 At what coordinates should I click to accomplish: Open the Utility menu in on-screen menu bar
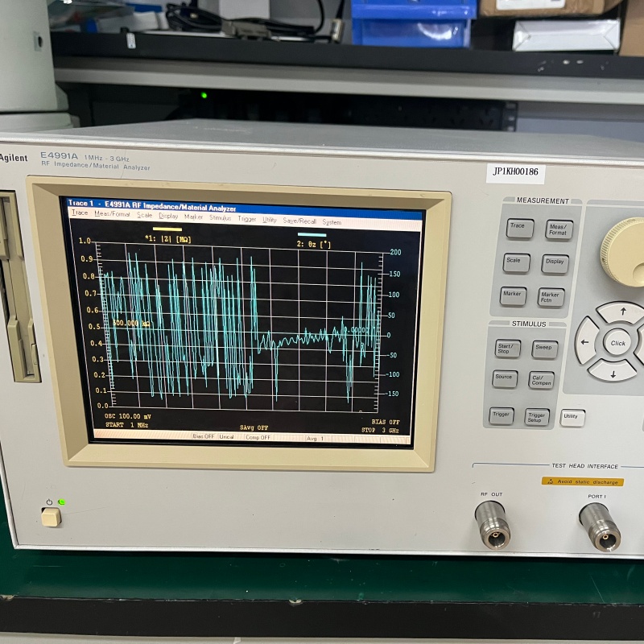[270, 220]
